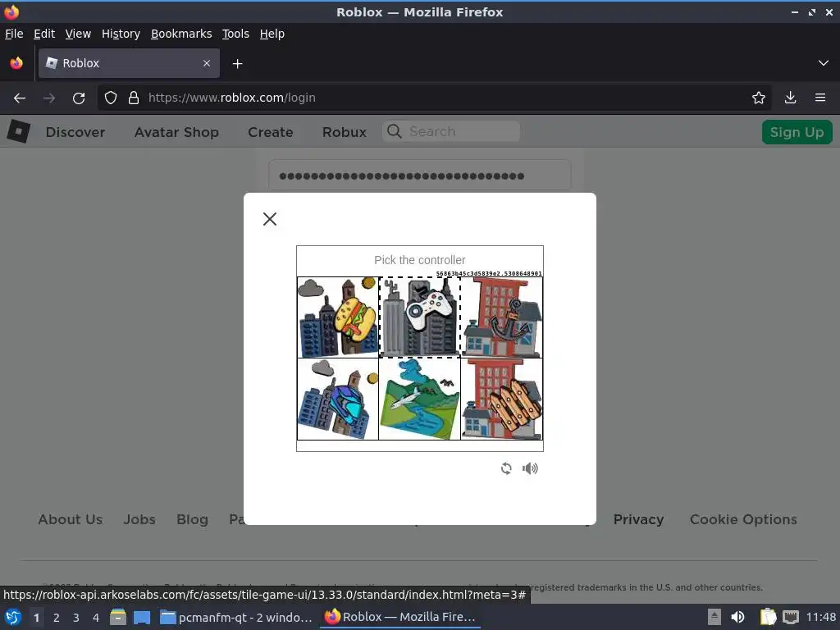Open the network status tray icon
Screen dimensions: 840x630
pyautogui.click(x=791, y=617)
